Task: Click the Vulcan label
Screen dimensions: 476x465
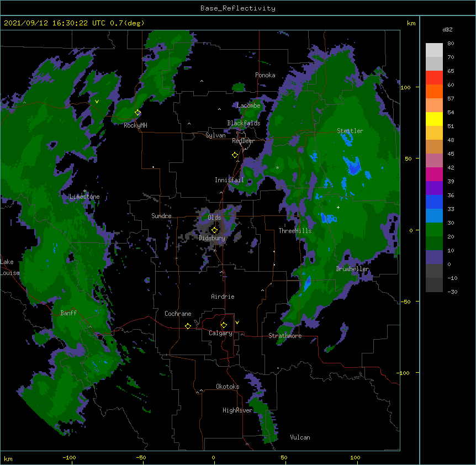Action: coord(300,437)
